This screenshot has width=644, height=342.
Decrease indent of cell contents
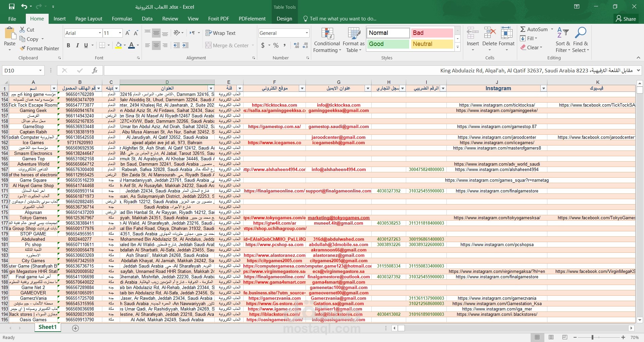[x=177, y=45]
